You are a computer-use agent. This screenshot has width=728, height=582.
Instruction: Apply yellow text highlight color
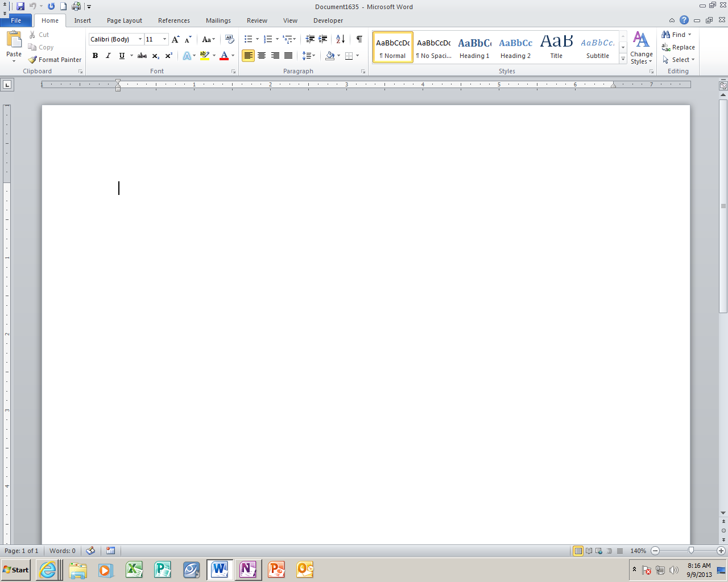pyautogui.click(x=205, y=56)
